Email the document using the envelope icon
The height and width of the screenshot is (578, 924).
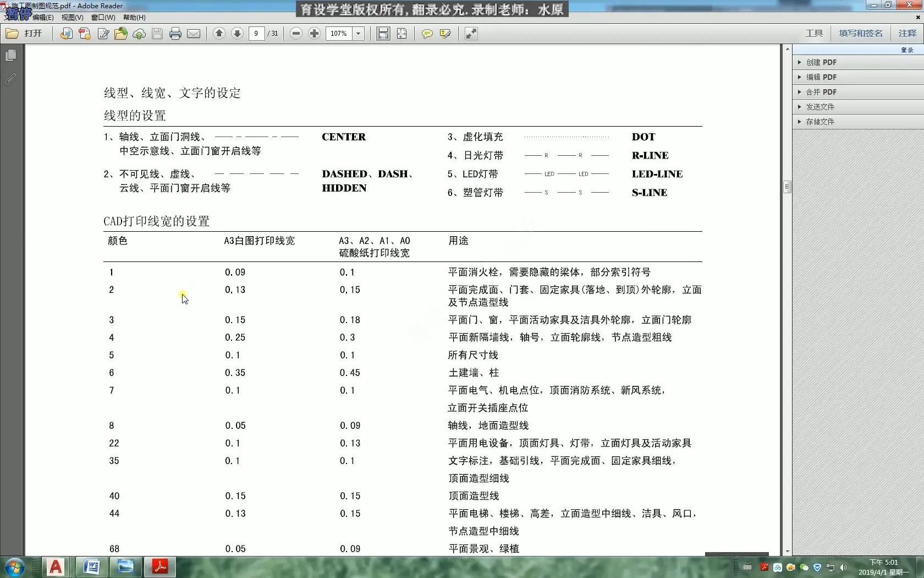click(x=194, y=34)
